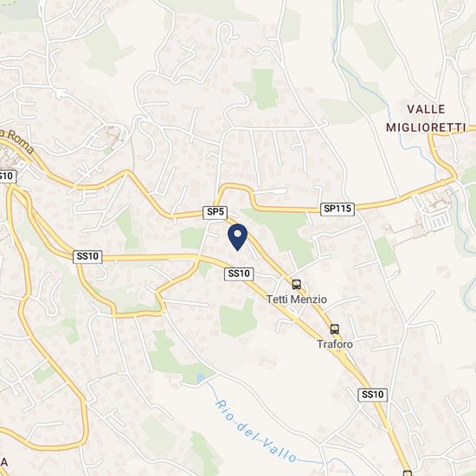Screen dimensions: 476x476
Task: Click the partially cut SS10 shield at left edge
Action: (7, 177)
